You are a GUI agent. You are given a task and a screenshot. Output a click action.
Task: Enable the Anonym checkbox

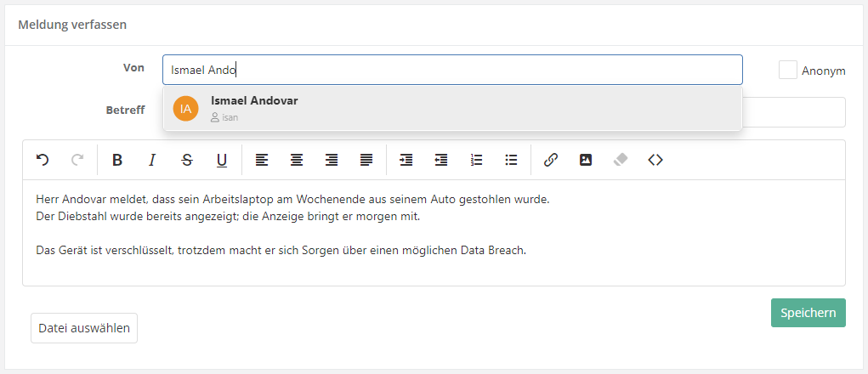(787, 70)
